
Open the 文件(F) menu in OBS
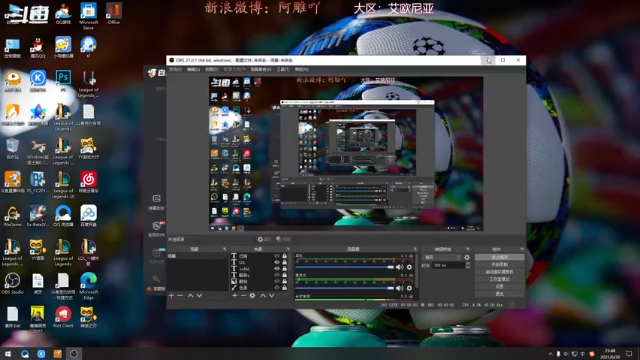175,69
